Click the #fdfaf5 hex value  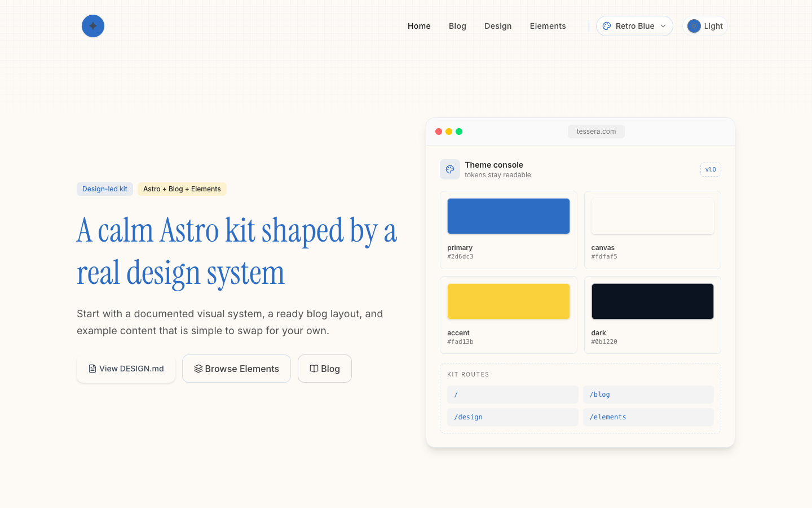(604, 256)
